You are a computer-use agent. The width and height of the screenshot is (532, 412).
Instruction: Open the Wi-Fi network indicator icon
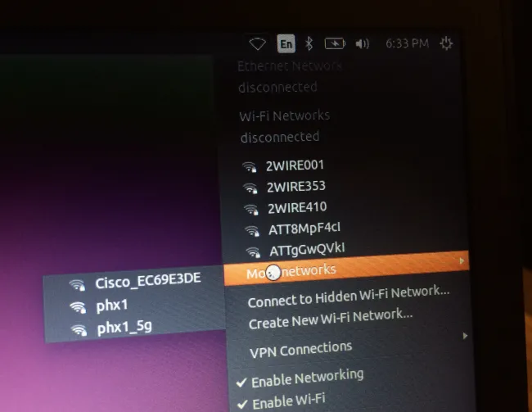[258, 44]
